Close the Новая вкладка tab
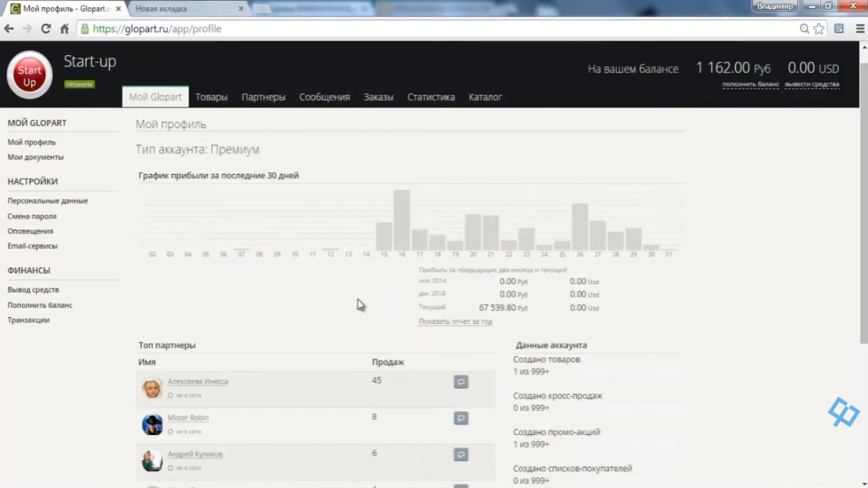868x488 pixels. point(241,9)
